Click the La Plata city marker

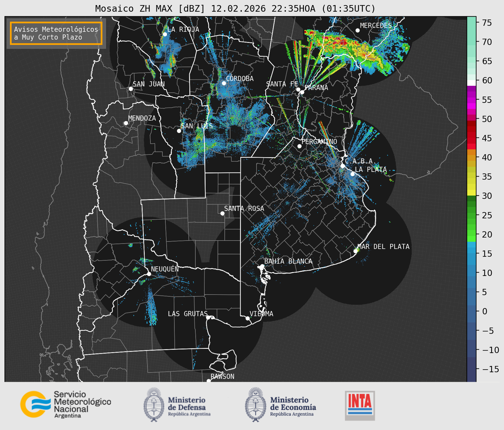353,174
